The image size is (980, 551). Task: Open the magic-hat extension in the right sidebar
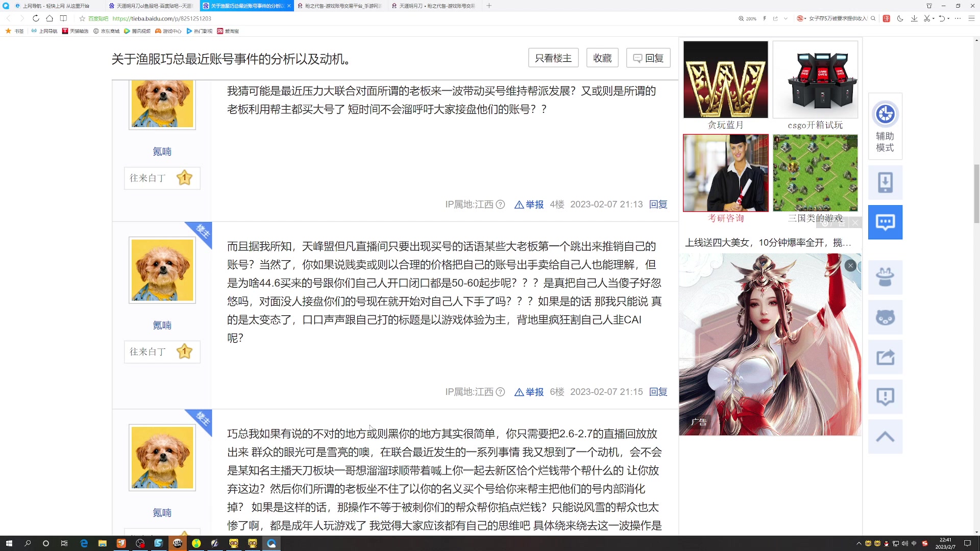[886, 277]
